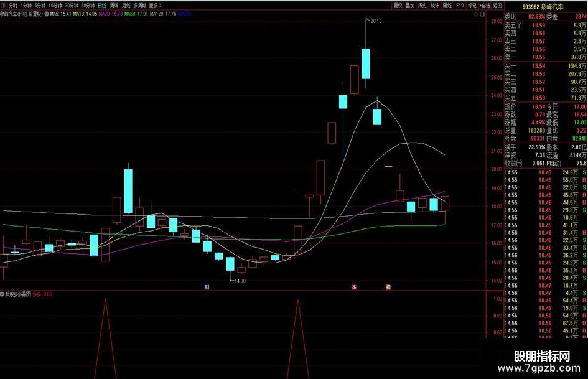Click the 叠加 overlay button
The width and height of the screenshot is (588, 379).
coord(410,6)
